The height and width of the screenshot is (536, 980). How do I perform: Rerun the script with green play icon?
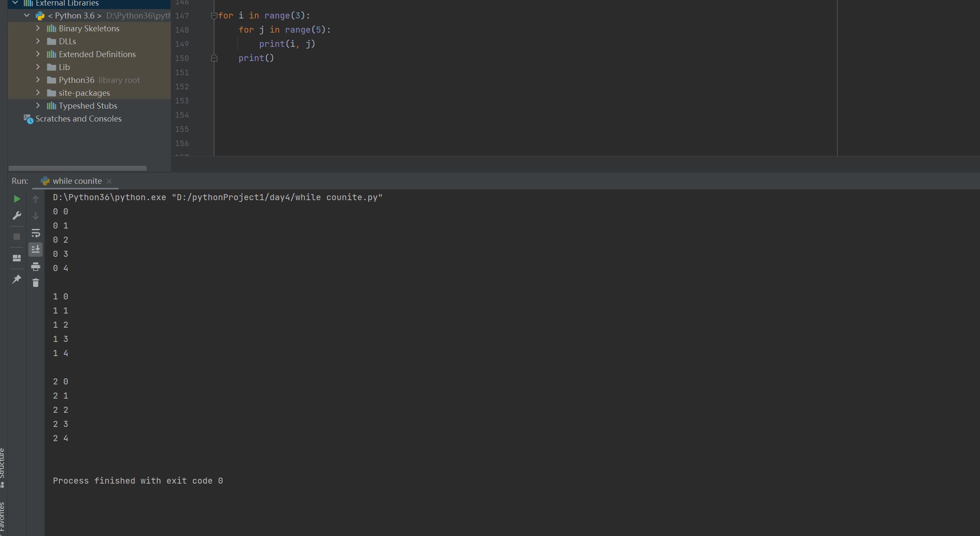click(17, 199)
